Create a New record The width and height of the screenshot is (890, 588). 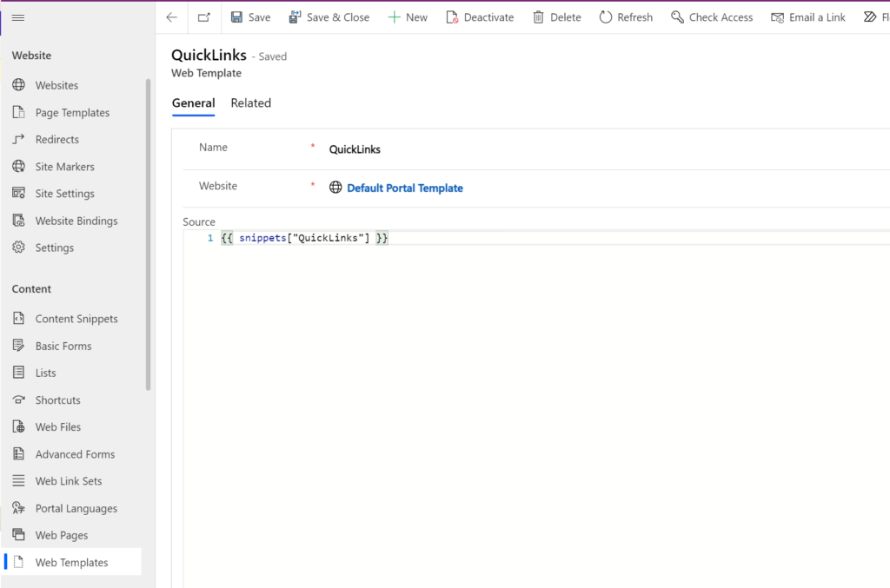[x=408, y=17]
